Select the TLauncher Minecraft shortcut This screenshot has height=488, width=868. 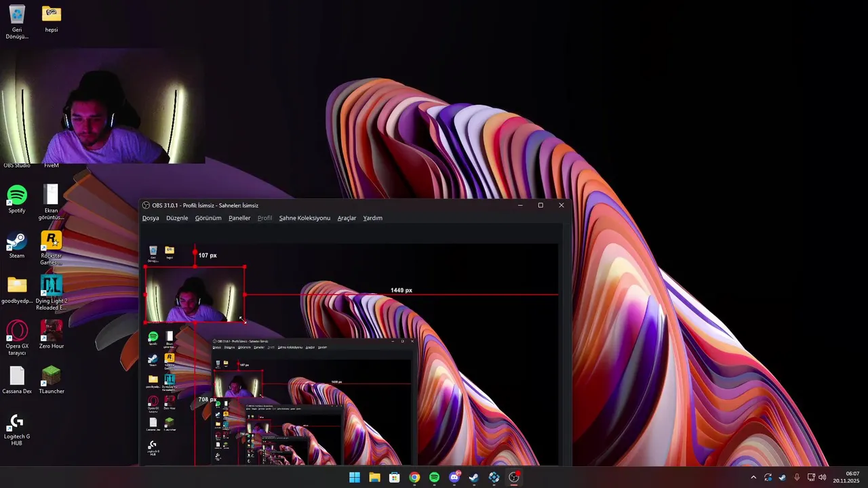[52, 380]
